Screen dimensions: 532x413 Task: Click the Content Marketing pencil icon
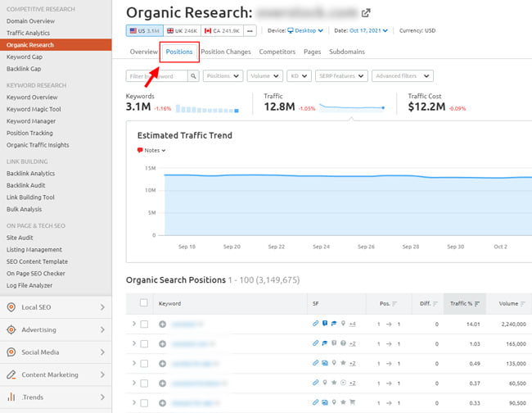(11, 374)
